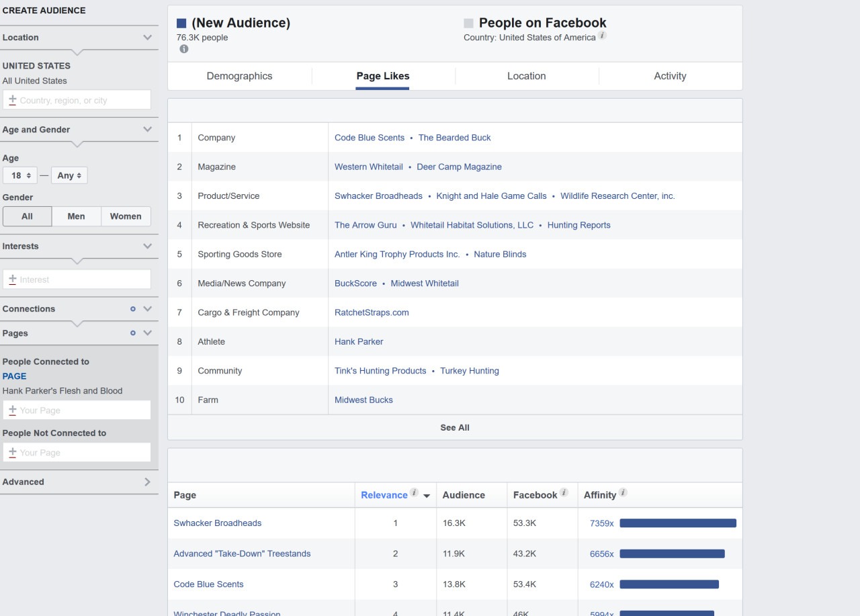Open Tink's Hunting Products link

(380, 371)
